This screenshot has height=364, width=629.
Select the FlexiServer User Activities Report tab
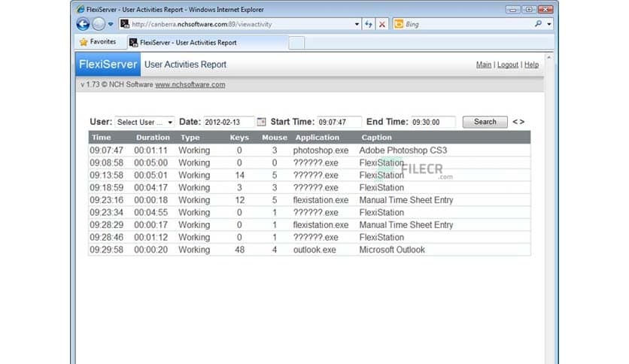point(208,43)
